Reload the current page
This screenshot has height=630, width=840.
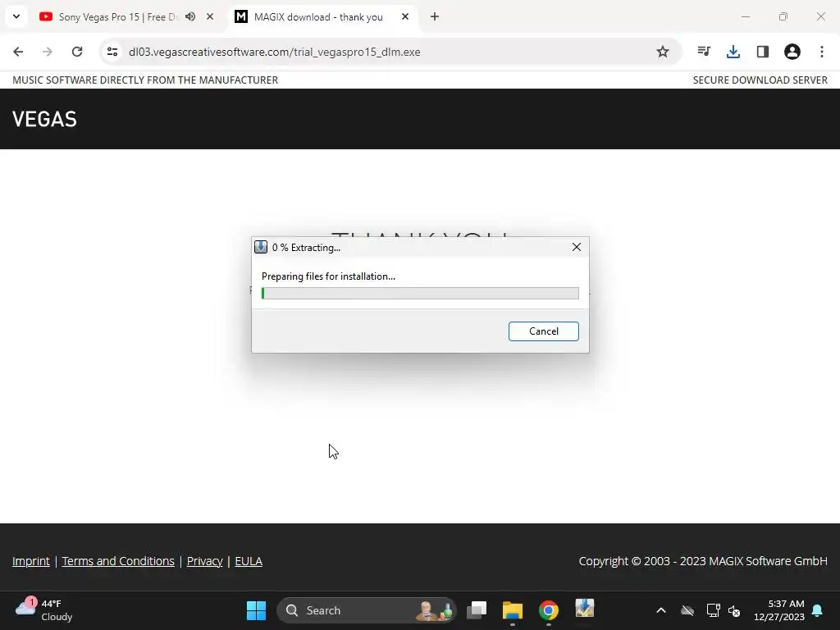77,52
